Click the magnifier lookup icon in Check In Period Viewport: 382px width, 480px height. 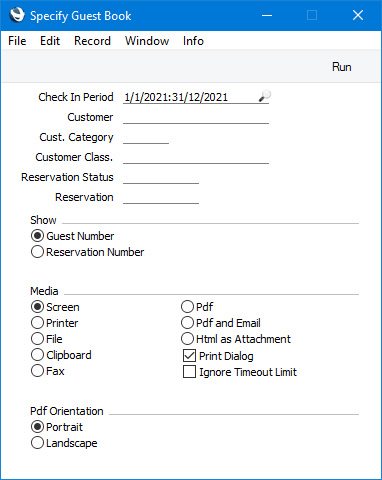point(265,96)
